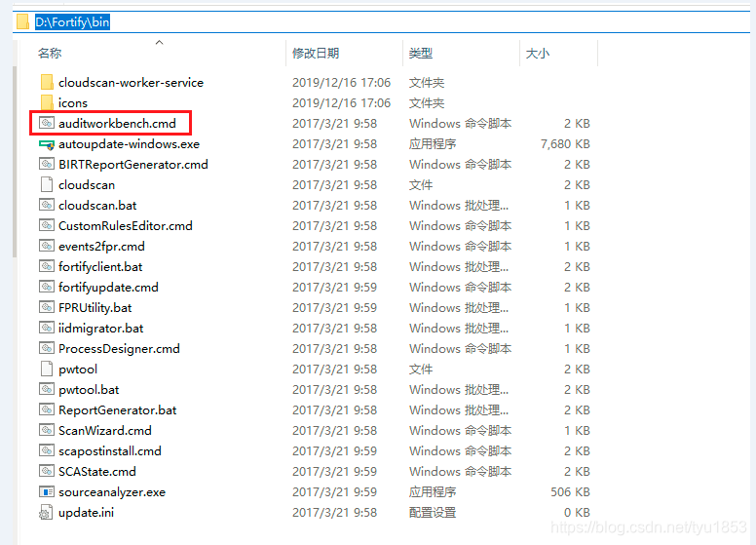
Task: Select the file name sourceanalyzer.exe
Action: pyautogui.click(x=112, y=492)
